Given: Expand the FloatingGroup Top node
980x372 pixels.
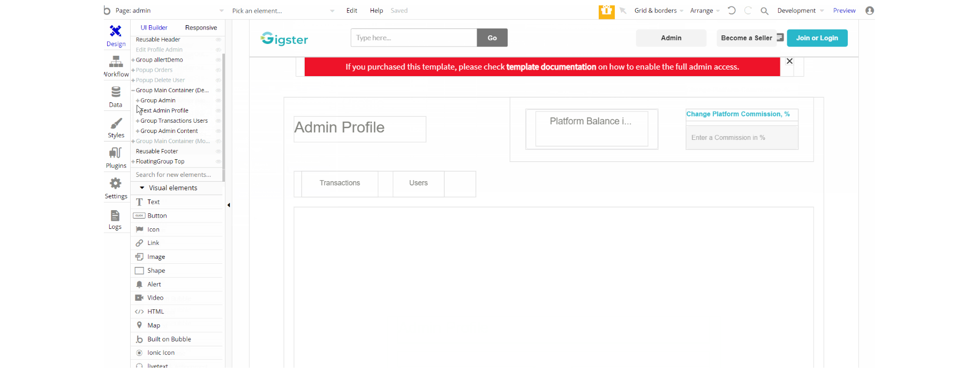Looking at the screenshot, I should [x=133, y=162].
